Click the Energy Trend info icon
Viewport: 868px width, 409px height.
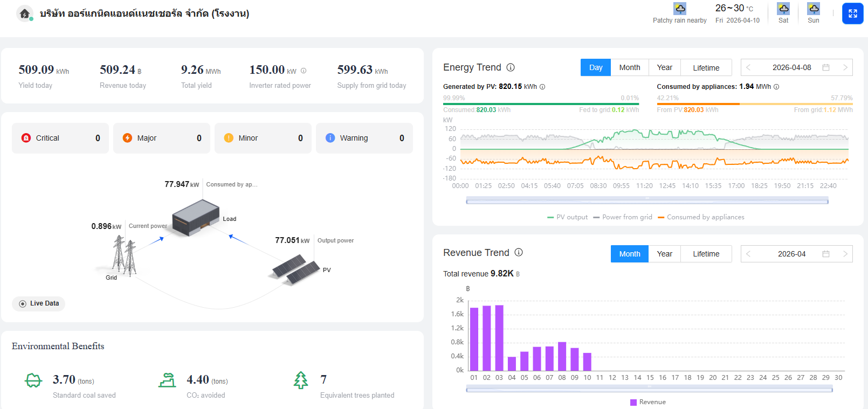(x=511, y=67)
